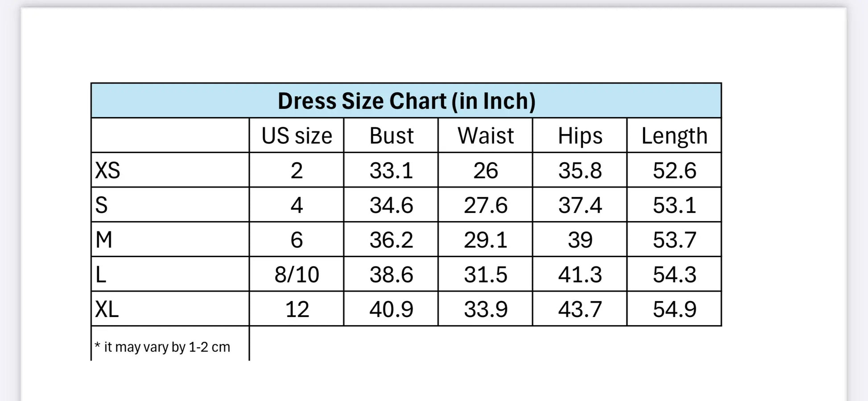Click the S bust value 34.6

[x=391, y=205]
